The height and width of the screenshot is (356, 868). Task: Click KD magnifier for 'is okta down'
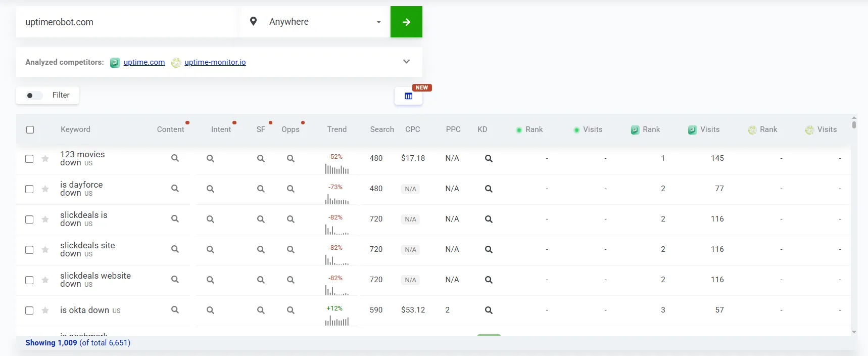[x=489, y=310]
